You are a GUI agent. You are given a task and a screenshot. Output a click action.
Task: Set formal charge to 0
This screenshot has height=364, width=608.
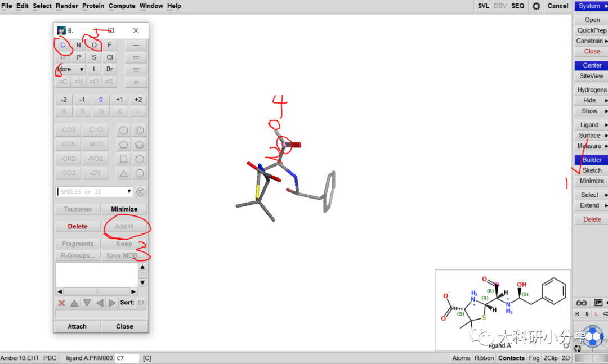click(x=101, y=100)
